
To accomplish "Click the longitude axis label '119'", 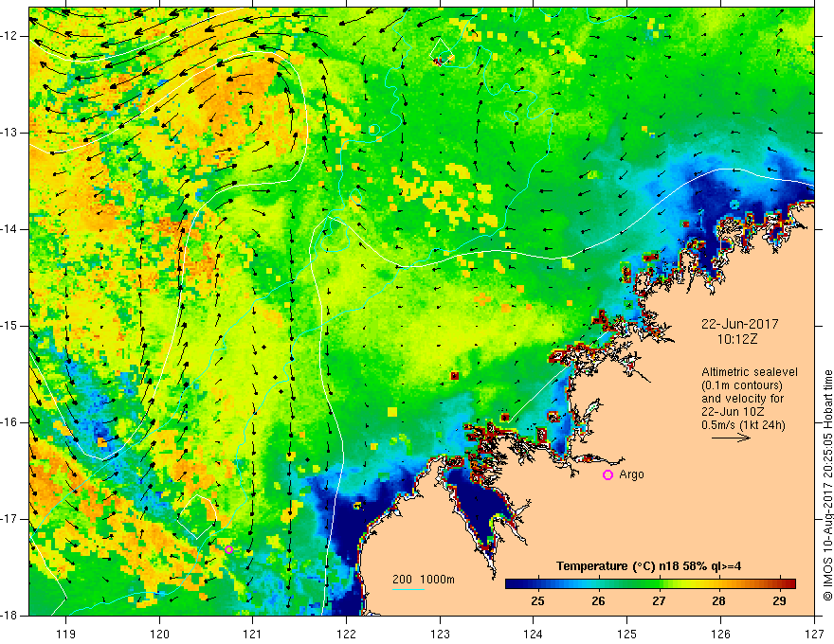I will [x=66, y=634].
